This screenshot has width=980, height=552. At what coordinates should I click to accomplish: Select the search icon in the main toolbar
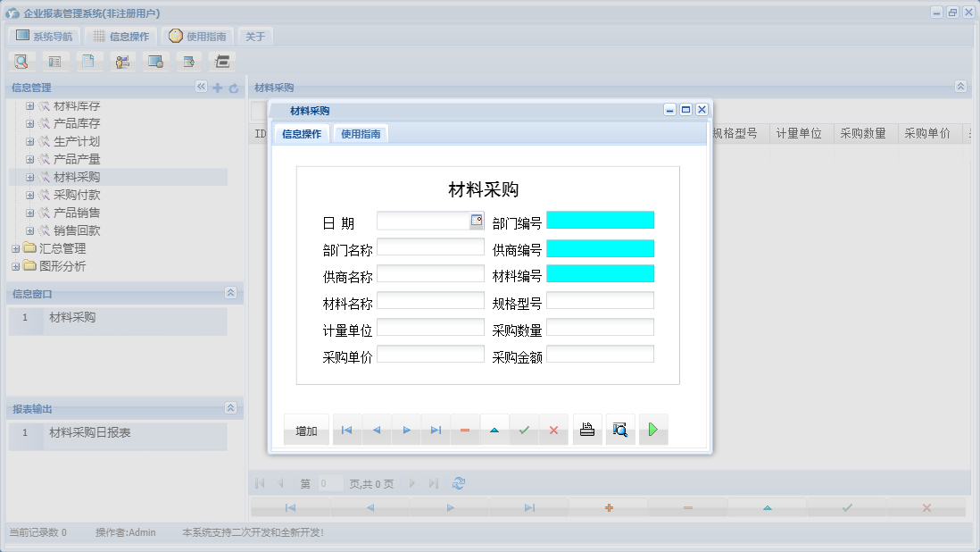21,61
